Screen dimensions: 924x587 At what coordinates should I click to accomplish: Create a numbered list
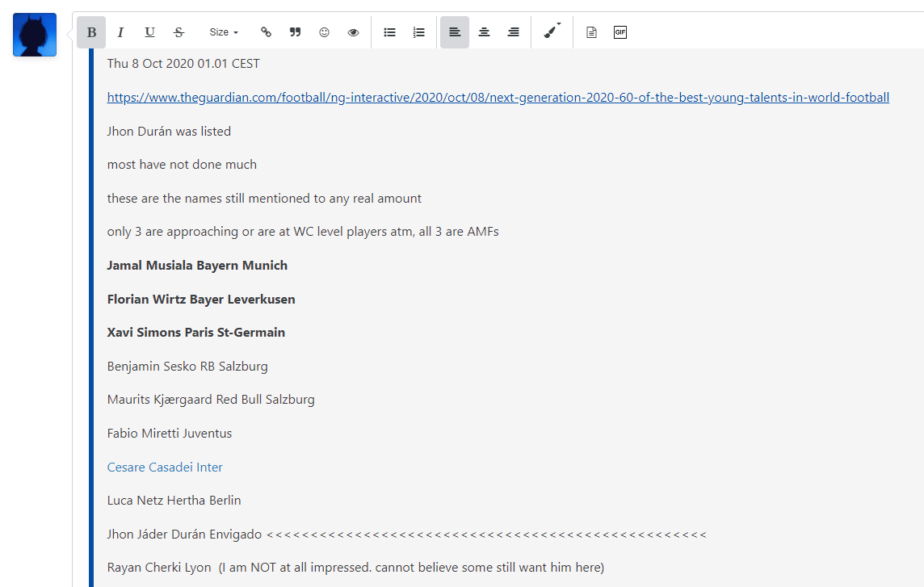point(419,32)
